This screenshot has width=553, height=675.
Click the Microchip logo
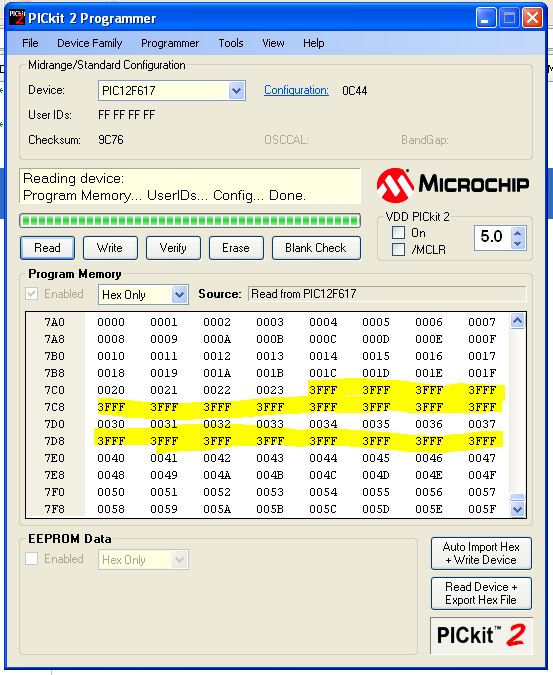tap(453, 185)
